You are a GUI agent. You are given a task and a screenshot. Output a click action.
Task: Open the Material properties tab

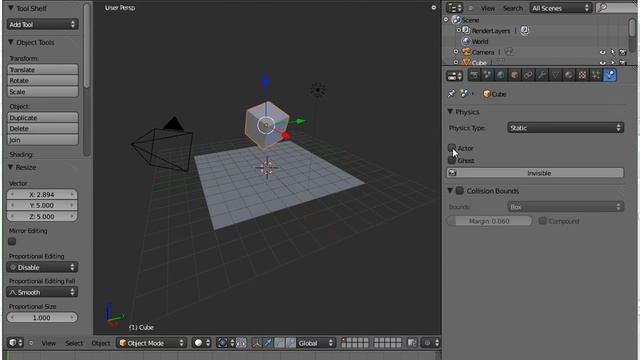point(569,75)
